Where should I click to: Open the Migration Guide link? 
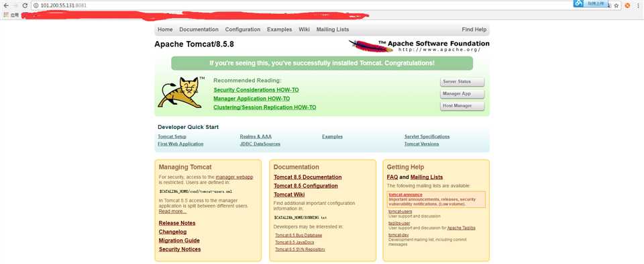pos(179,240)
